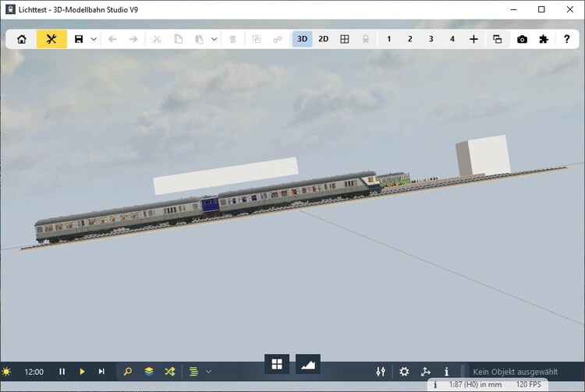Open the routes shuffle-arrows tool
Screen dimensions: 585x392
click(x=170, y=372)
